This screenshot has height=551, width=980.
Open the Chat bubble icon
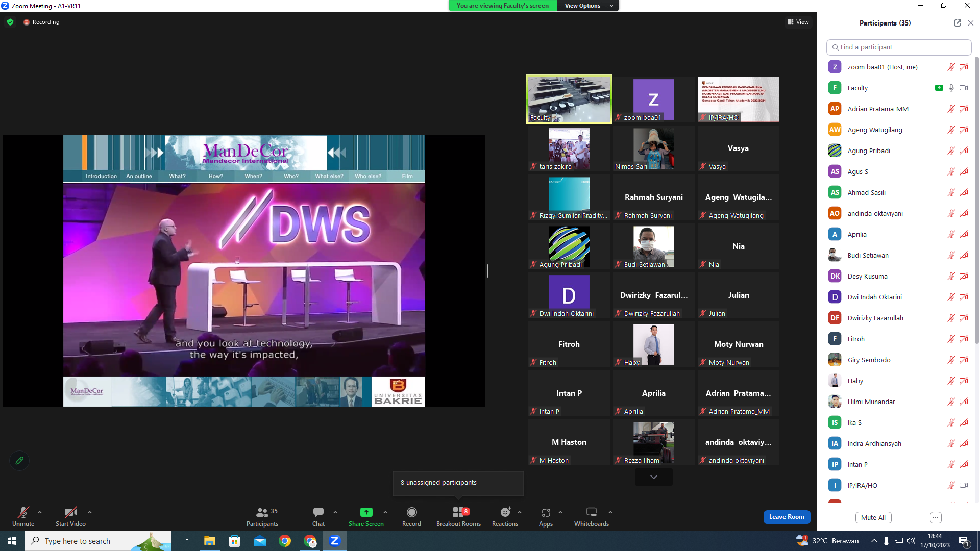pos(318,512)
